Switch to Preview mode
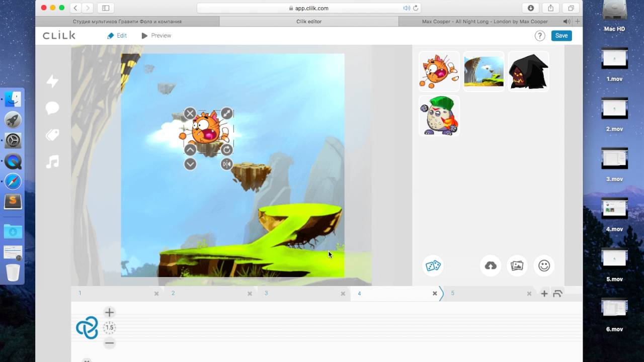 pos(156,36)
